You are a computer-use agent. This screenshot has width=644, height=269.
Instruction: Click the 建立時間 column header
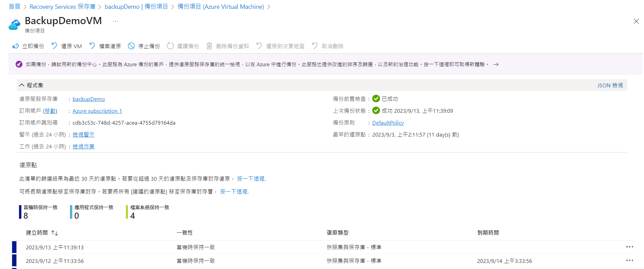[x=37, y=233]
